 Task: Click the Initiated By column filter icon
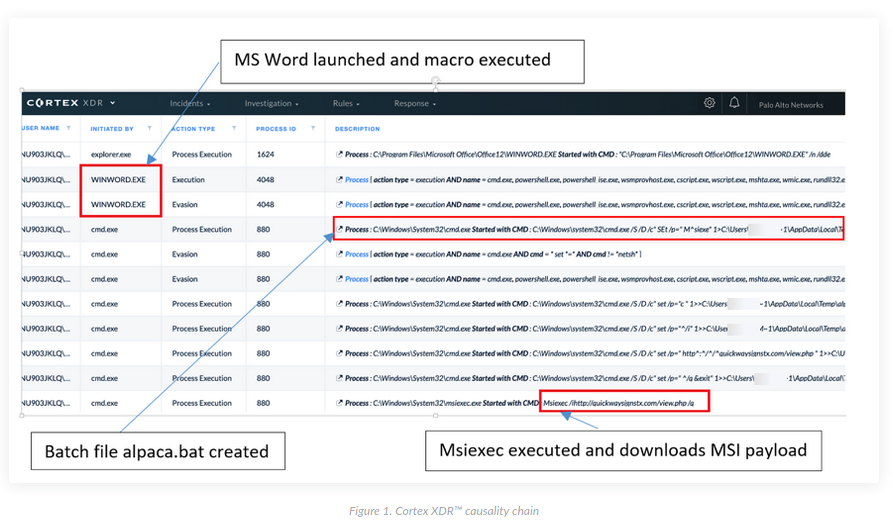point(150,128)
